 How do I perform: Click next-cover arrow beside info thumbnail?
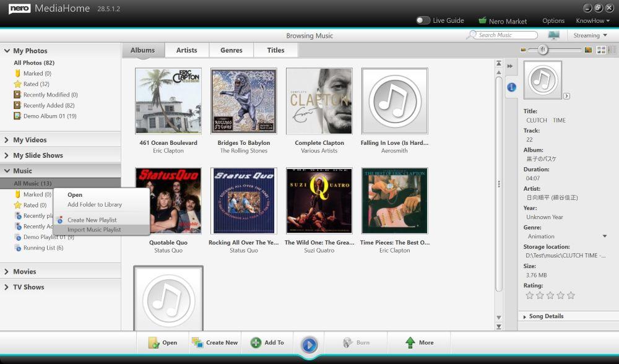click(x=566, y=96)
